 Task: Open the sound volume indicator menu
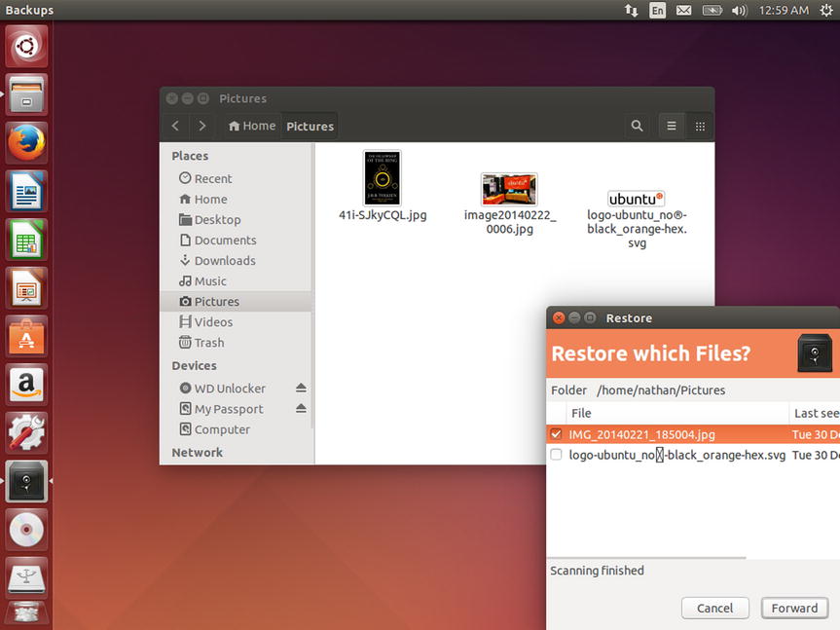(x=739, y=10)
